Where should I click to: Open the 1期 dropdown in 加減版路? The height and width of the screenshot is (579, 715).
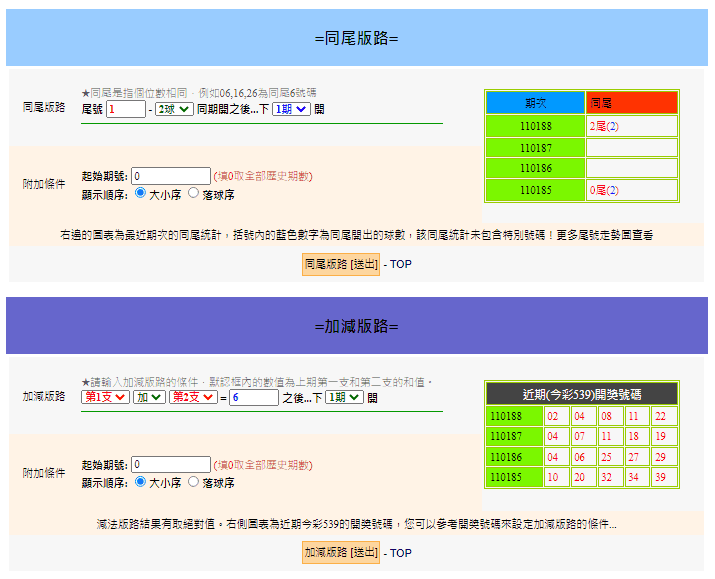(344, 397)
